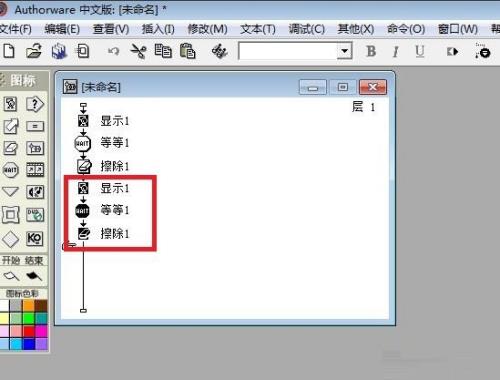500x380 pixels.
Task: Select Knowledge Object KO icon
Action: pyautogui.click(x=35, y=239)
